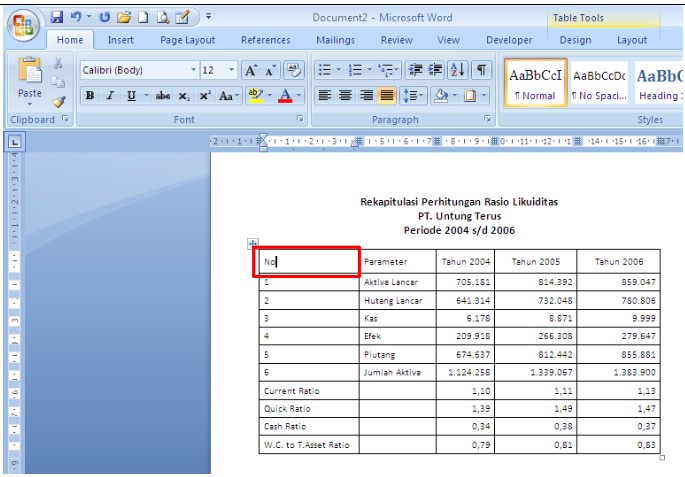Click the Parameter header cell
Image resolution: width=685 pixels, height=477 pixels.
[x=398, y=262]
